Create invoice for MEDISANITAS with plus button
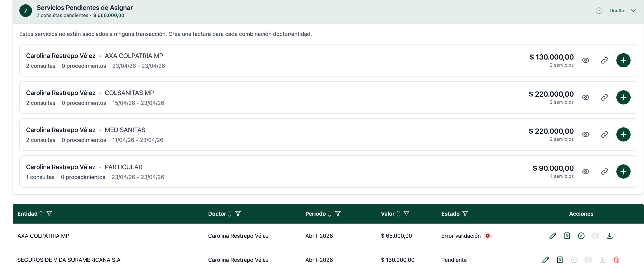This screenshot has width=644, height=276. click(623, 135)
